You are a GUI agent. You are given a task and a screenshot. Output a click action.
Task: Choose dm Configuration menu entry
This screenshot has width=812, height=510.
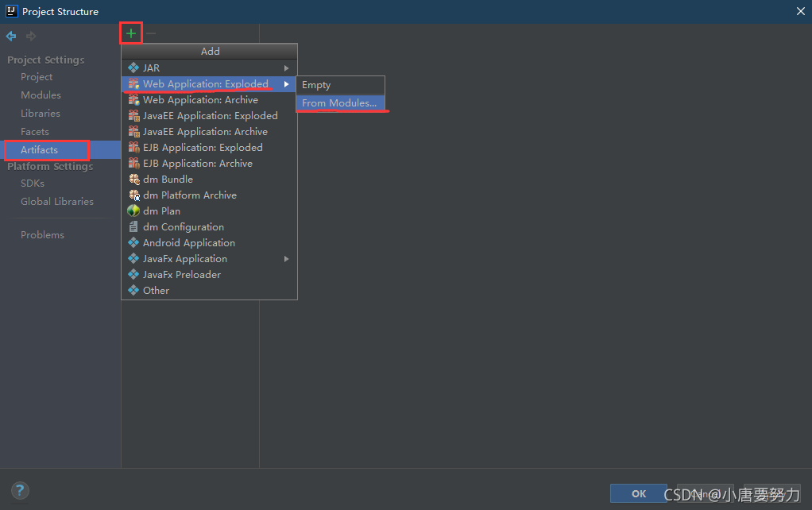209,226
